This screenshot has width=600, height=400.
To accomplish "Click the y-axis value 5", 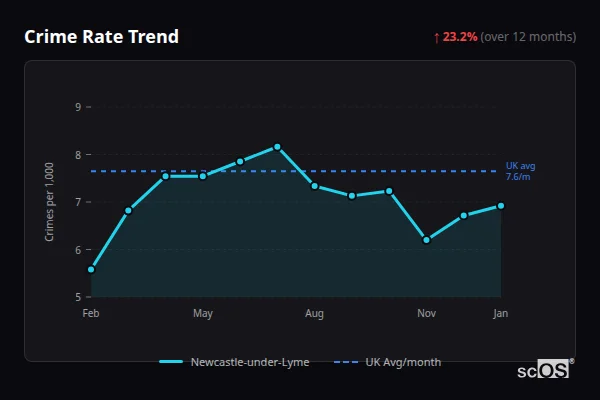I will click(x=78, y=297).
